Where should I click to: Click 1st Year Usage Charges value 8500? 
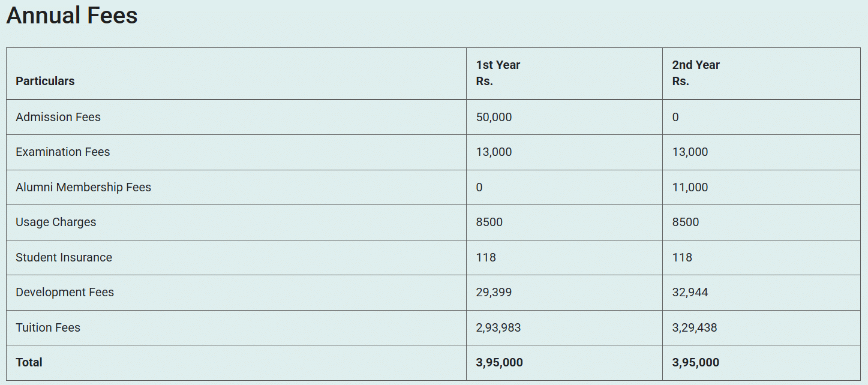point(489,222)
